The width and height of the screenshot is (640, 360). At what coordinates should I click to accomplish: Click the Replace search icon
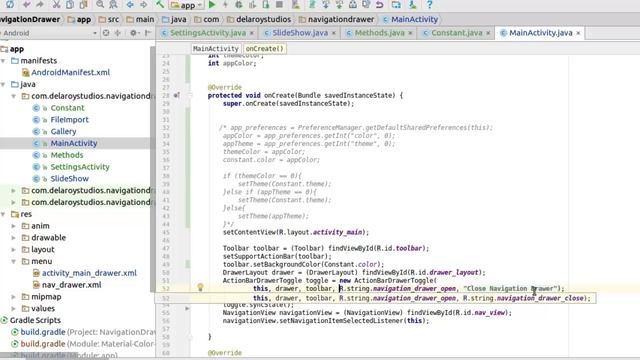click(x=113, y=4)
